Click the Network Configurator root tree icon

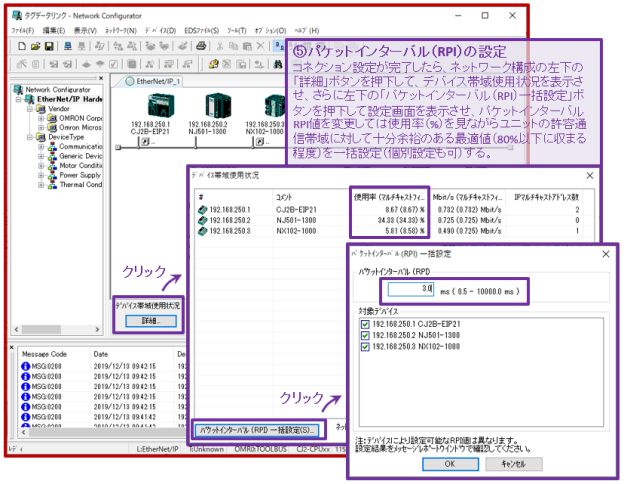point(18,90)
